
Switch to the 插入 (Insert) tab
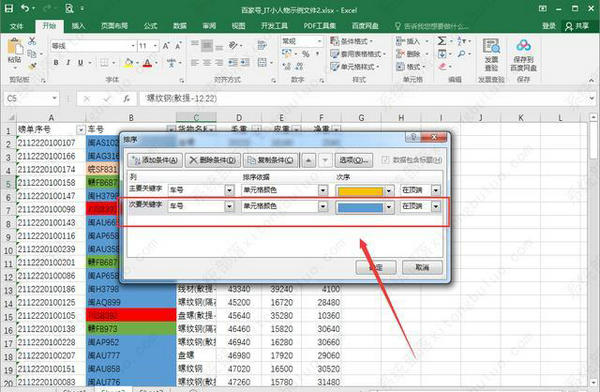pos(78,26)
